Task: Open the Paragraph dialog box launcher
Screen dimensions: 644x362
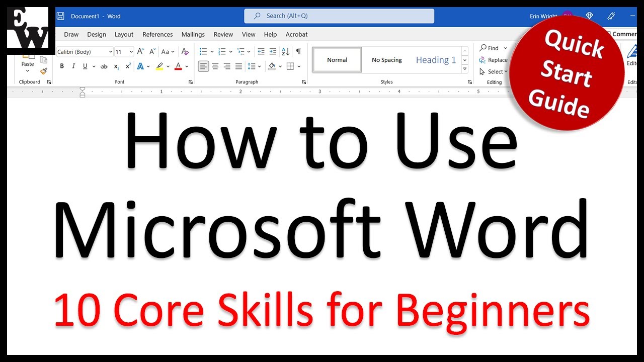Action: tap(304, 82)
